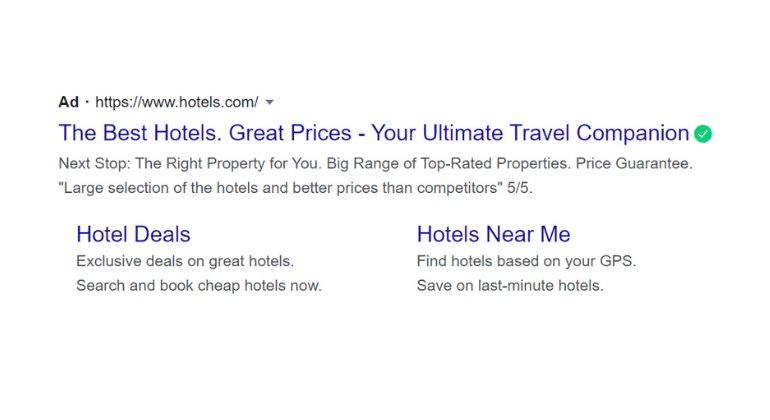Click "Search and book cheap hotels now."
The image size is (770, 420).
point(199,285)
